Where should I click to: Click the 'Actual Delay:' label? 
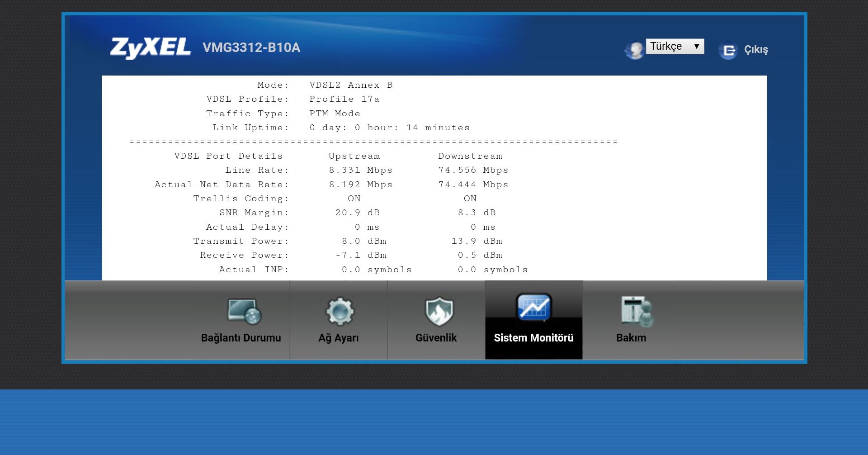[x=247, y=227]
